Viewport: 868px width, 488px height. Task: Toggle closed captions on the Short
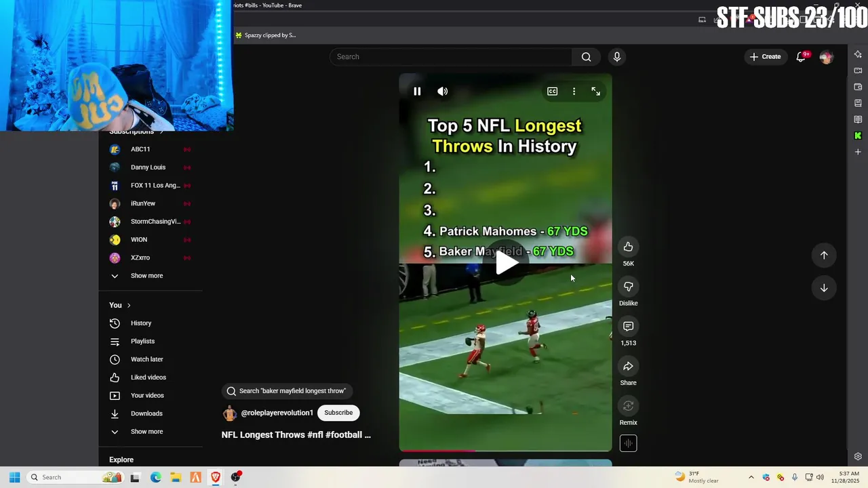[x=553, y=91]
